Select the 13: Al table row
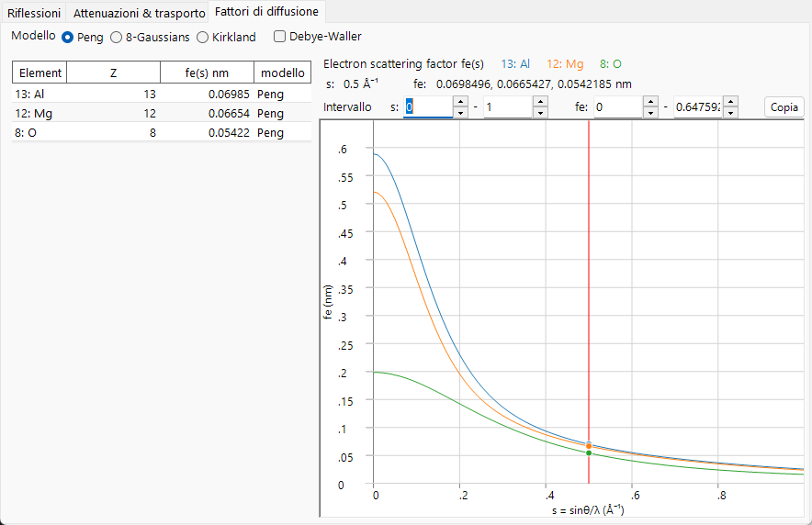Screen dimensions: 812x525 coord(162,95)
